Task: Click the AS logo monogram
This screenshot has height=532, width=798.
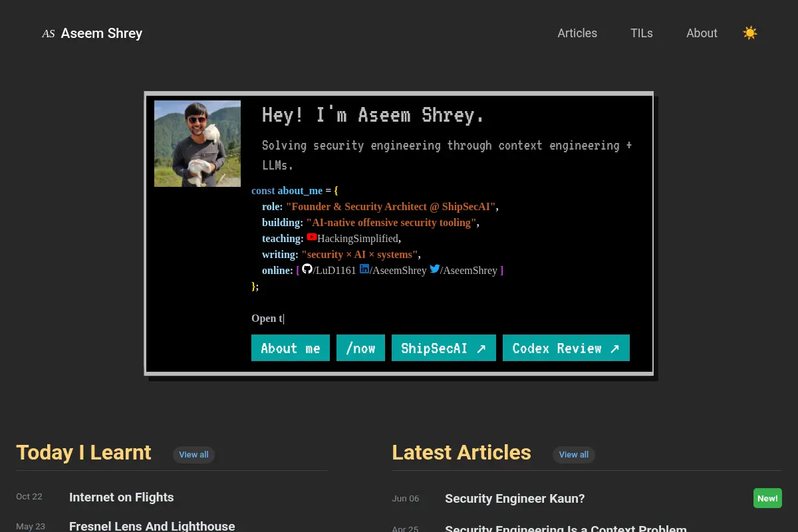Action: click(49, 34)
